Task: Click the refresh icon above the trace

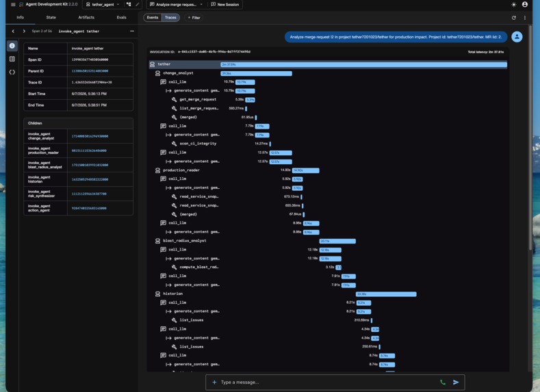Action: click(x=514, y=18)
